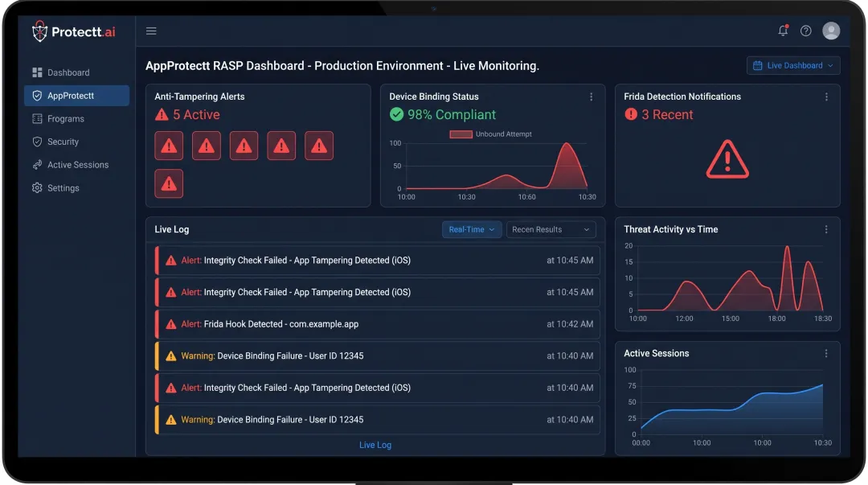
Task: Click the 3 Recent notifications text
Action: click(x=667, y=115)
